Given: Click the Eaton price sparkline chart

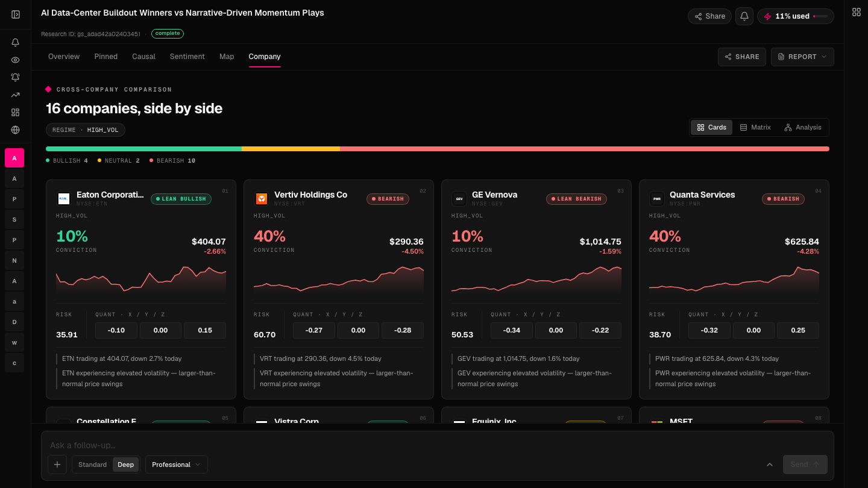Looking at the screenshot, I should click(x=141, y=279).
